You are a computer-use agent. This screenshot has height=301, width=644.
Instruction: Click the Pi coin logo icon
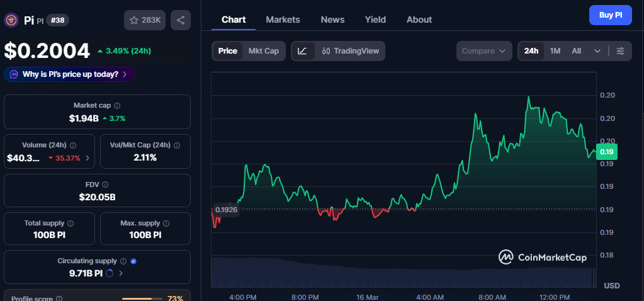[x=11, y=20]
